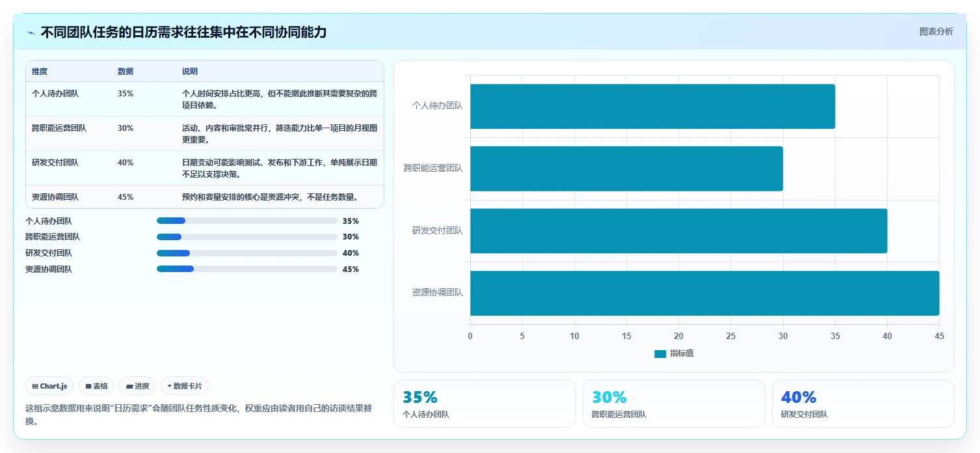Click the 个人待办团队 chart bar

pyautogui.click(x=652, y=106)
